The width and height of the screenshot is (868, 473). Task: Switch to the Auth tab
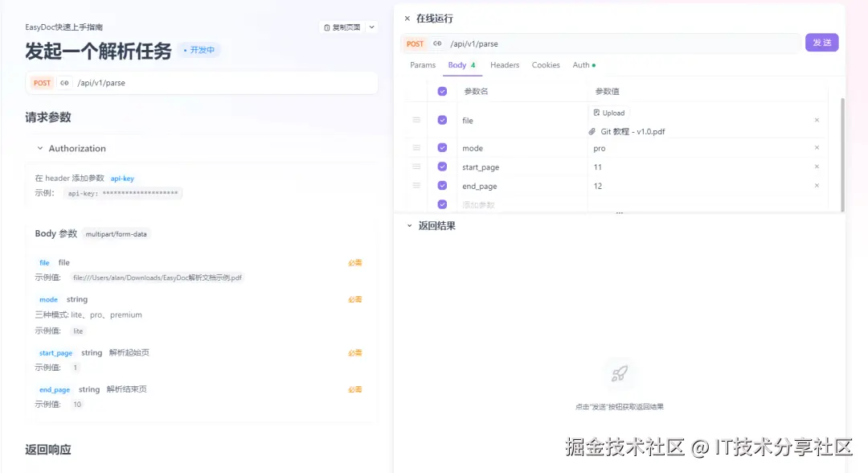(x=580, y=65)
